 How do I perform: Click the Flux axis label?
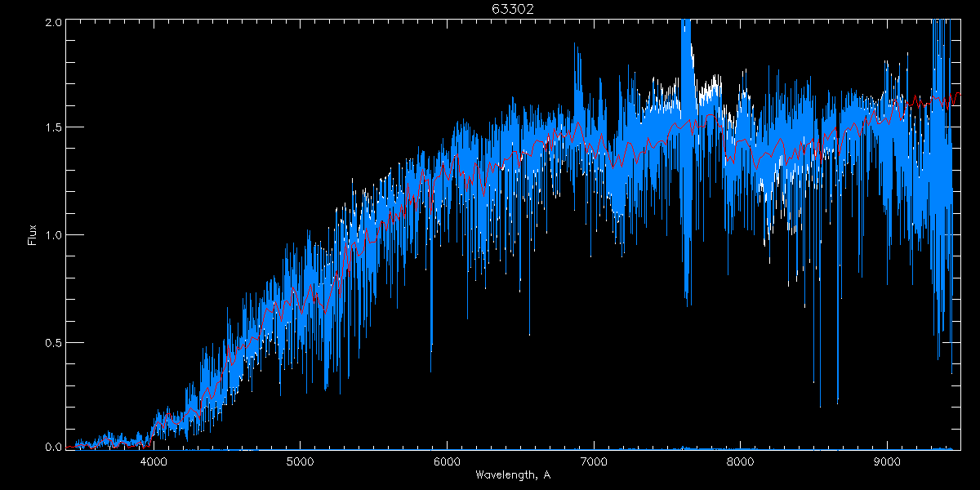tap(33, 234)
